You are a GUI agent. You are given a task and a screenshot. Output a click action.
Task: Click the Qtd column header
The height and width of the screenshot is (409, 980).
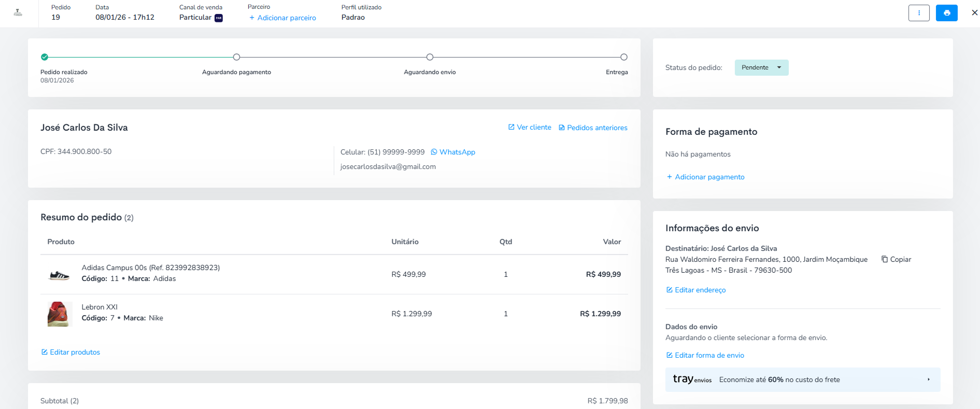[x=506, y=242]
